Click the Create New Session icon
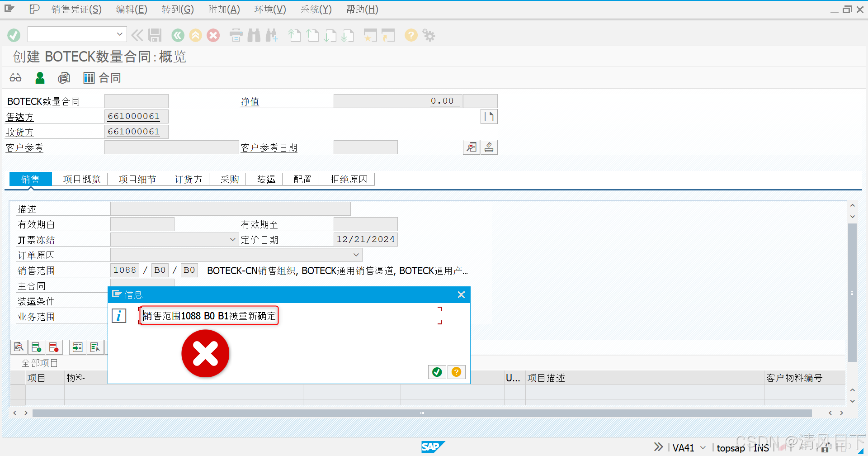The width and height of the screenshot is (868, 456). coord(370,35)
